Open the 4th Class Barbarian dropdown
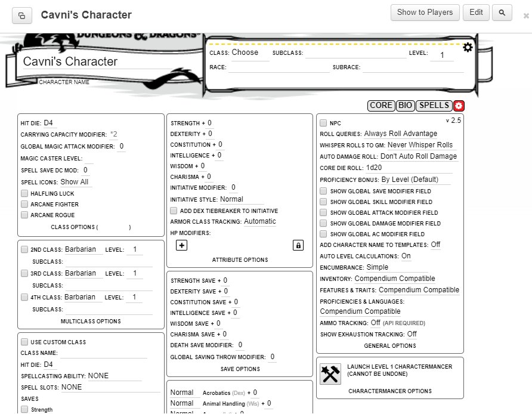 tap(82, 297)
